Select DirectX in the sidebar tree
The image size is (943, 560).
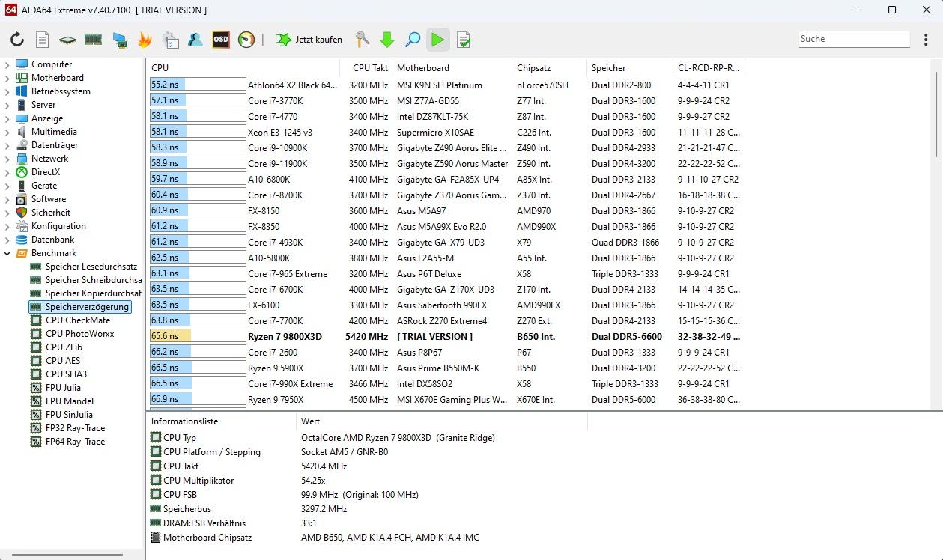coord(45,172)
